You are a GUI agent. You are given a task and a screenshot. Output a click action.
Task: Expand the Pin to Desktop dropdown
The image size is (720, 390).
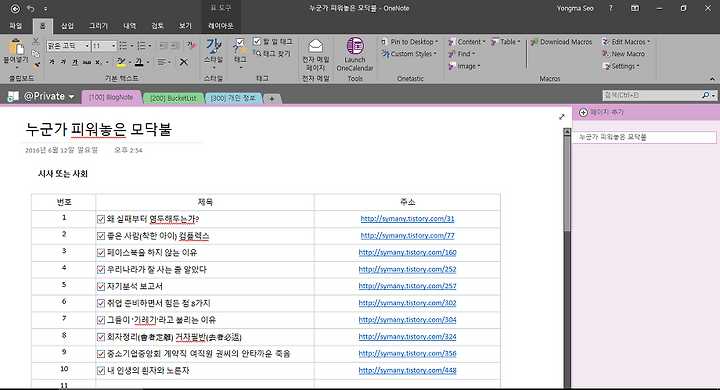click(x=437, y=42)
